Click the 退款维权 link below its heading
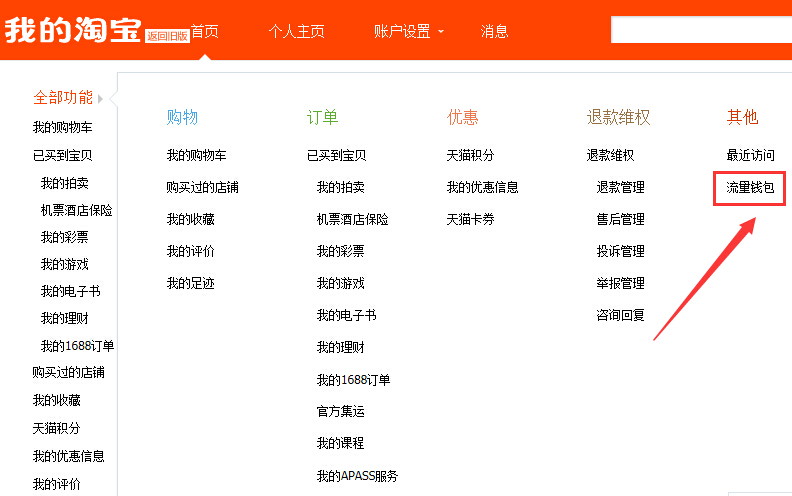Viewport: 792px width, 496px height. pyautogui.click(x=610, y=155)
